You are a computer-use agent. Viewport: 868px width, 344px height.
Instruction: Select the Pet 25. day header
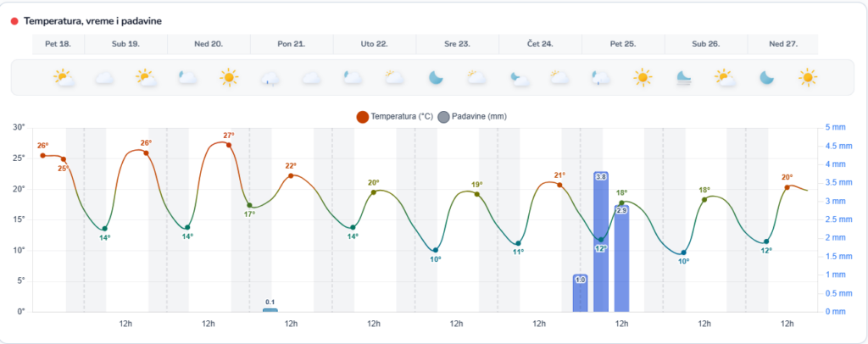click(x=623, y=44)
